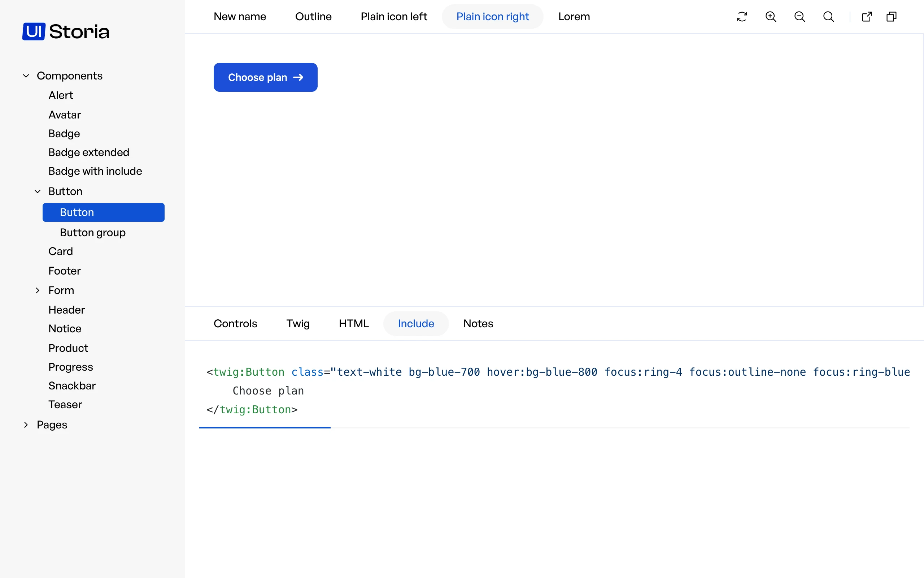924x578 pixels.
Task: Show the HTML output tab
Action: [354, 324]
